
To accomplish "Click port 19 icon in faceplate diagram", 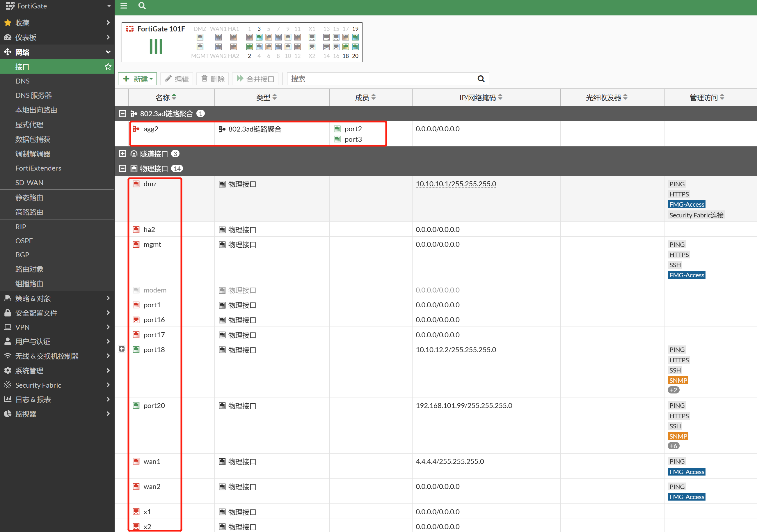I will 355,37.
